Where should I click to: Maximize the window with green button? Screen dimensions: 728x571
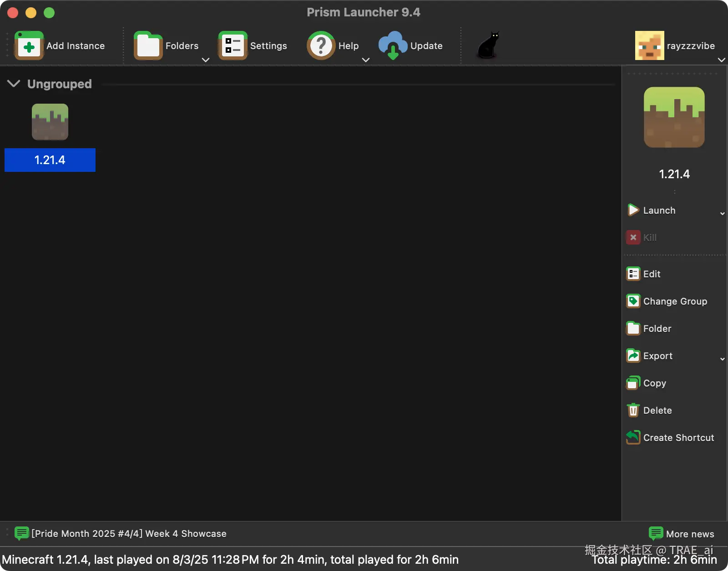tap(49, 13)
